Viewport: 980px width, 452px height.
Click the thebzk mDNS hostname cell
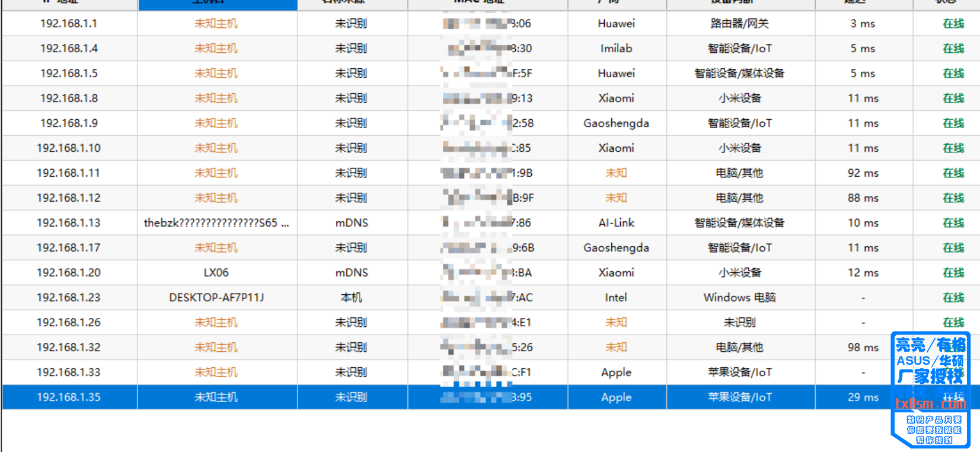(x=216, y=222)
